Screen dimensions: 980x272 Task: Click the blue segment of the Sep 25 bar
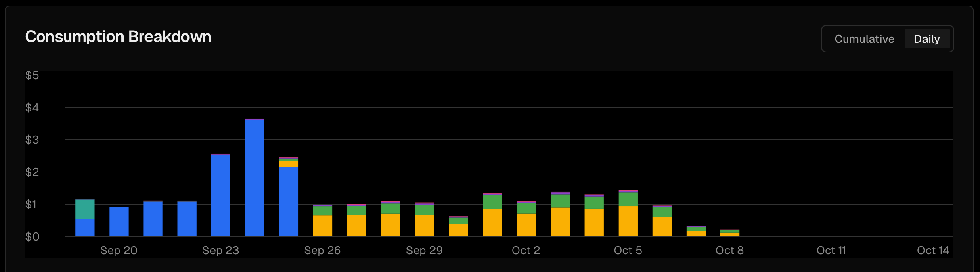pos(289,201)
